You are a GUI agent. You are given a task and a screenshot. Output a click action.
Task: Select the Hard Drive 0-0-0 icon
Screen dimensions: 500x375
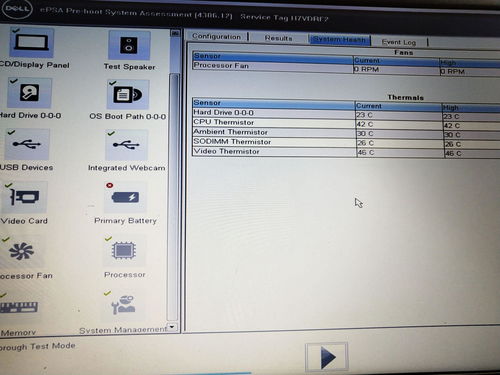(x=29, y=93)
